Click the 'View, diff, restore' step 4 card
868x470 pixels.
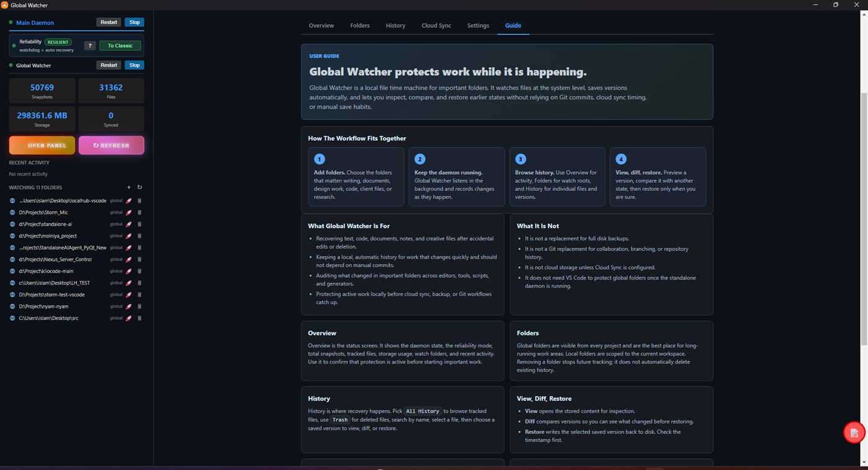[x=658, y=177]
